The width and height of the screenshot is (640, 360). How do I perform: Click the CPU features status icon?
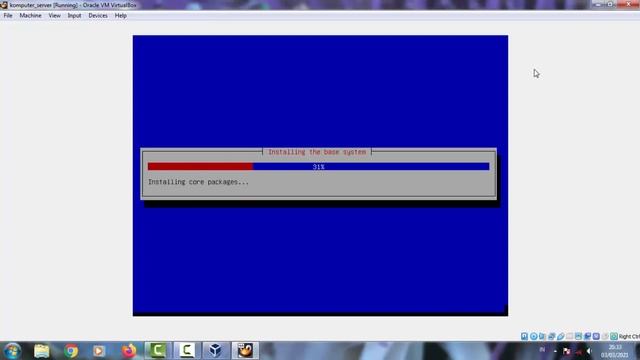coord(596,336)
